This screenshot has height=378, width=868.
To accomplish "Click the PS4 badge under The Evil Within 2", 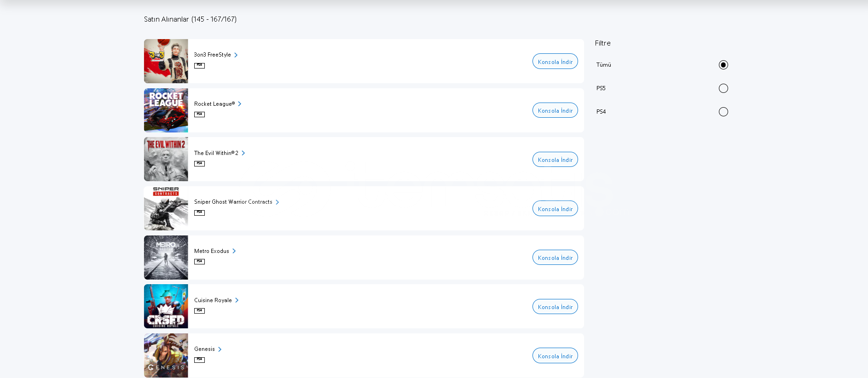I will [x=199, y=164].
